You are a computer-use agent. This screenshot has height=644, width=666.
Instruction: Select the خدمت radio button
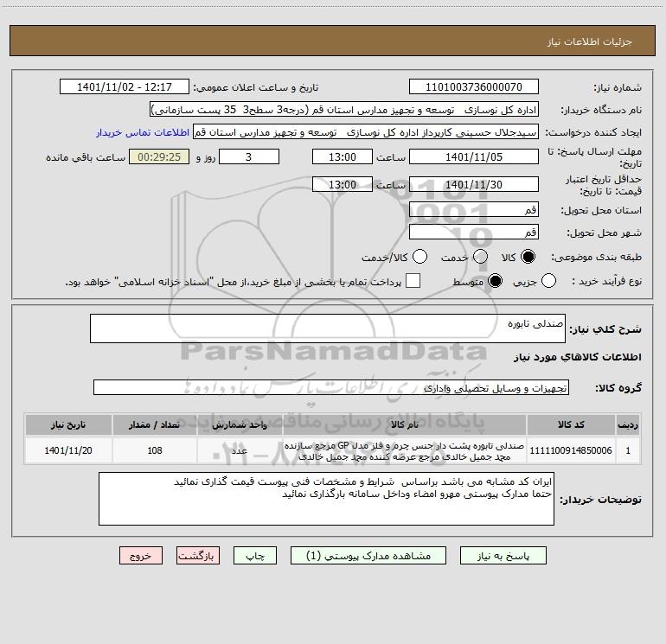click(x=480, y=257)
